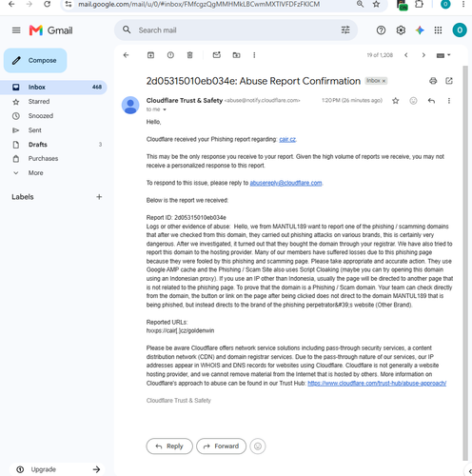The image size is (472, 476).
Task: Click the Compose button
Action: [35, 60]
